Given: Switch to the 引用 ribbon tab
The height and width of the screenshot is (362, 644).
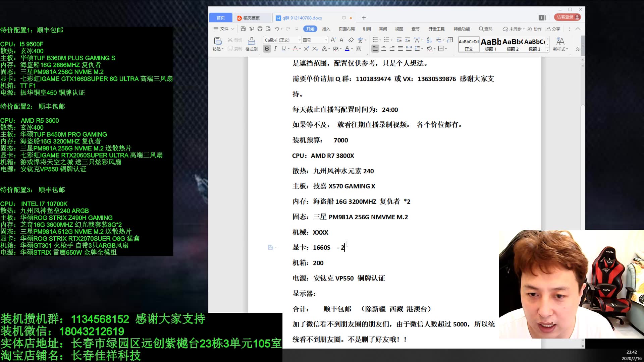Looking at the screenshot, I should [x=367, y=29].
